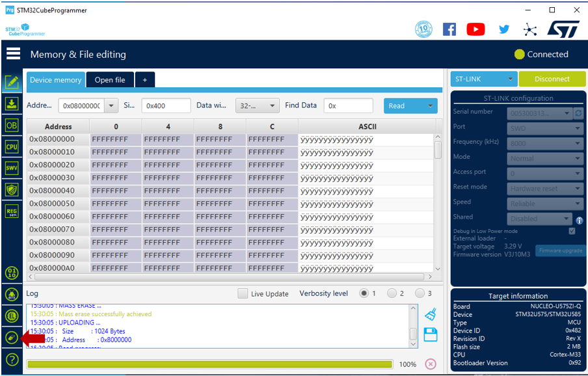The image size is (588, 376).
Task: Expand the ST-LINK interface dropdown
Action: click(x=511, y=79)
